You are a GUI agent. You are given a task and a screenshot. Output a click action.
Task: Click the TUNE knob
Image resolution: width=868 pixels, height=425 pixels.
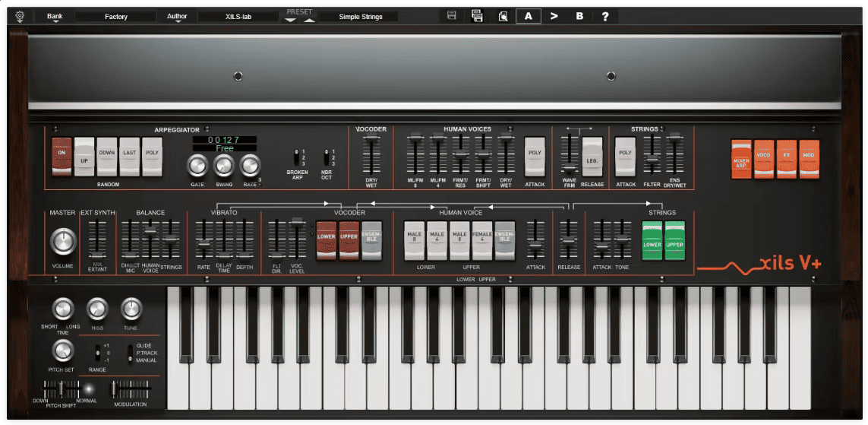pos(131,309)
